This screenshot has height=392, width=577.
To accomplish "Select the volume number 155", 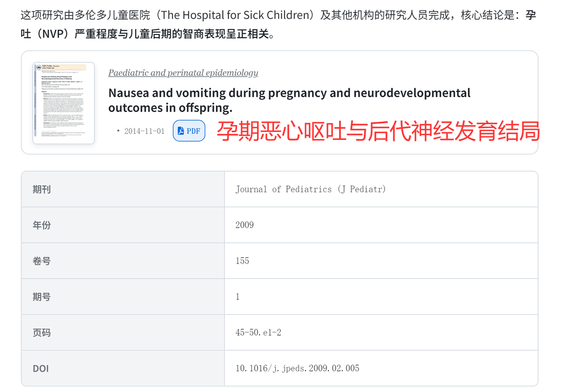I will click(x=242, y=261).
